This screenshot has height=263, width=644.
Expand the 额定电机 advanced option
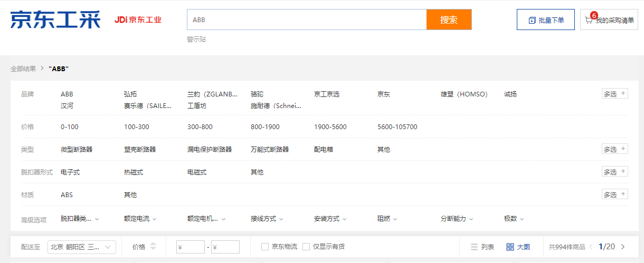click(206, 219)
